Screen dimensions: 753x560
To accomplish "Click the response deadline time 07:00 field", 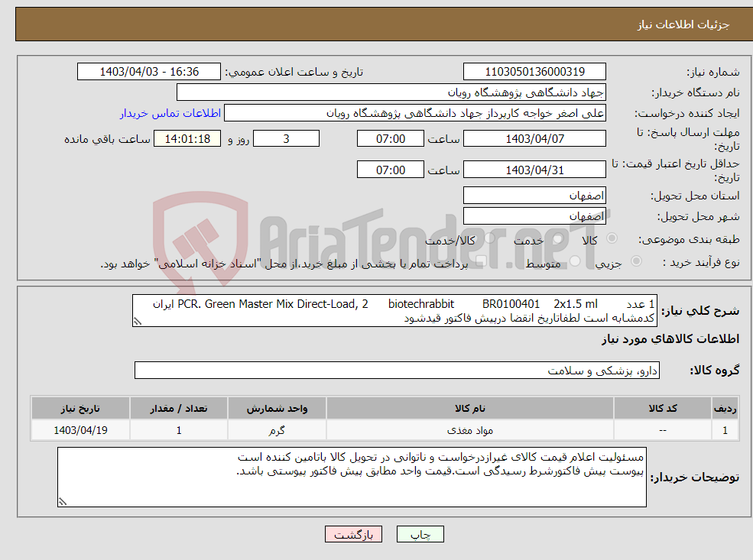I will (391, 139).
